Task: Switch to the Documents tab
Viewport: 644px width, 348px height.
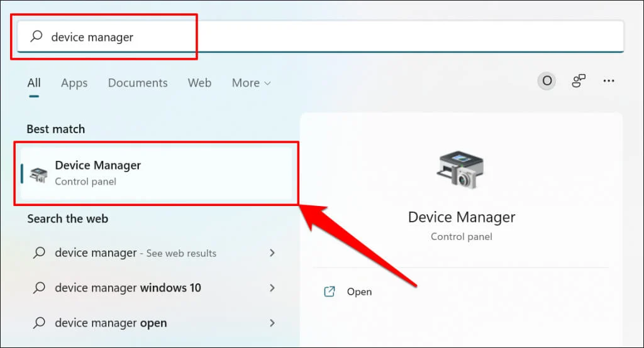Action: tap(138, 83)
